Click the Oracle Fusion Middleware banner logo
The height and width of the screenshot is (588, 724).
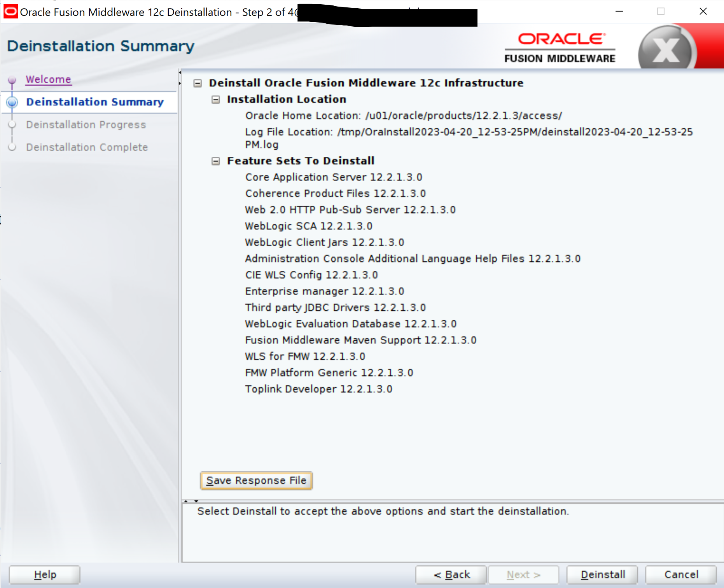click(560, 47)
